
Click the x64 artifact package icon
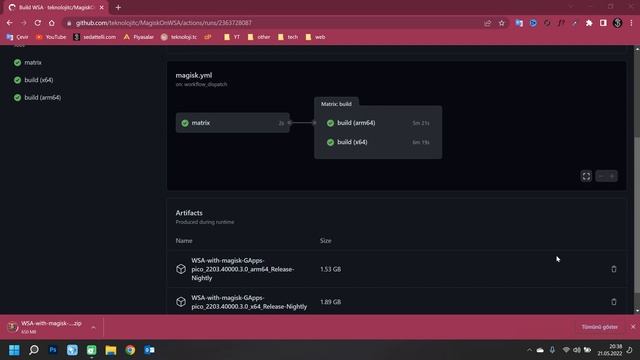point(181,302)
